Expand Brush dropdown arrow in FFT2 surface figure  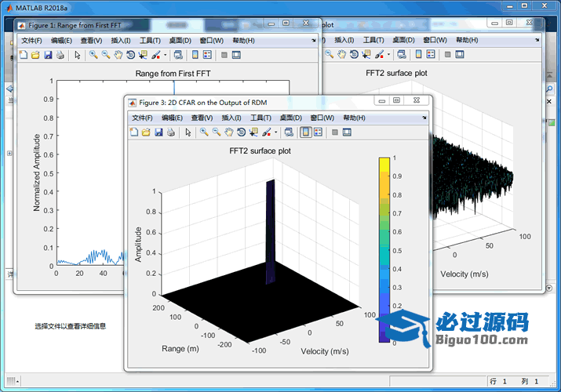389,55
